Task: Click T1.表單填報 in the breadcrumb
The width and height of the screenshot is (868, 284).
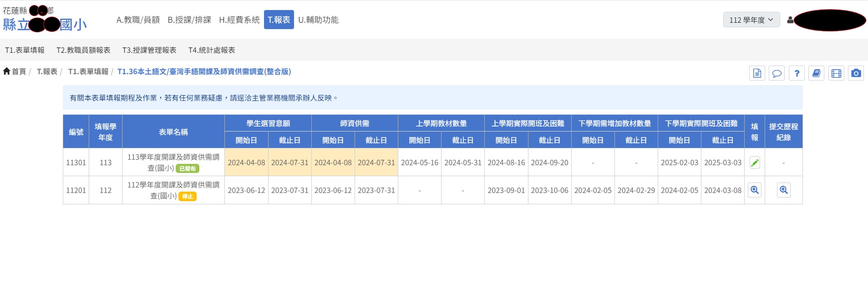Action: pyautogui.click(x=88, y=71)
